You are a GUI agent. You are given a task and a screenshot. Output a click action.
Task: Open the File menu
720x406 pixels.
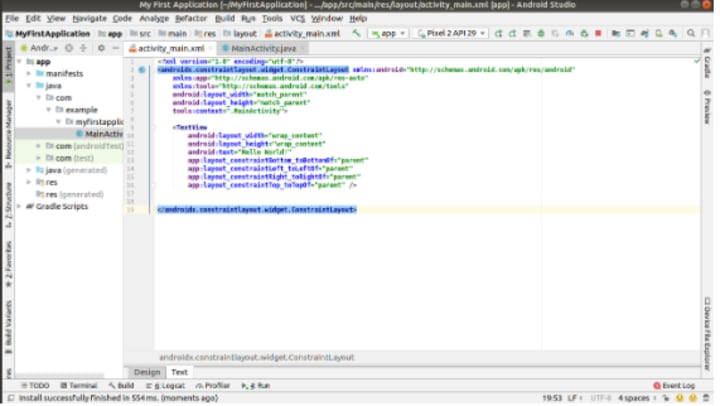coord(12,18)
